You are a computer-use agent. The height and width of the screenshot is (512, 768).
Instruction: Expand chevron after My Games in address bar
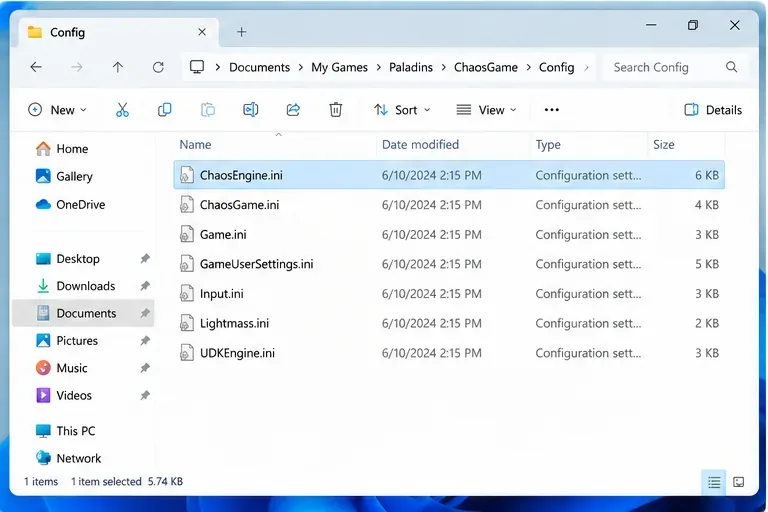pyautogui.click(x=379, y=67)
